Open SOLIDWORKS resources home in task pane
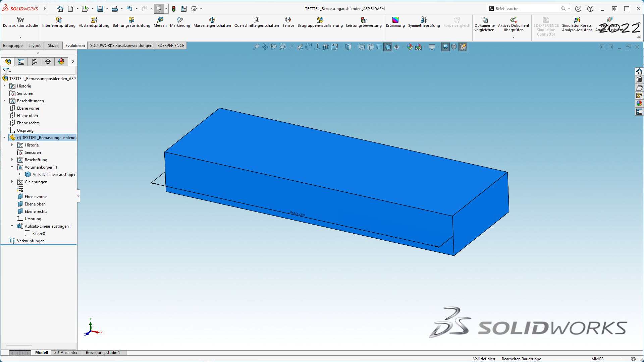Image resolution: width=644 pixels, height=362 pixels. pyautogui.click(x=639, y=71)
